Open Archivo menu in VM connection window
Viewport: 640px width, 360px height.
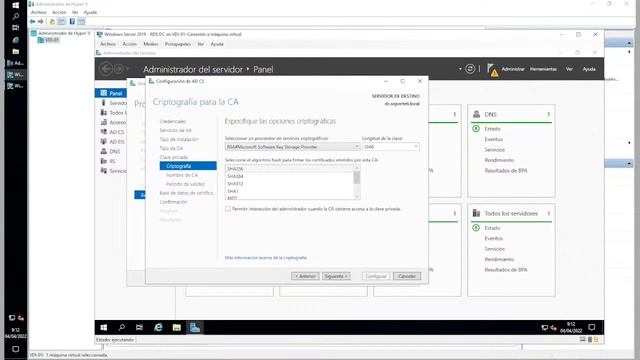point(108,44)
